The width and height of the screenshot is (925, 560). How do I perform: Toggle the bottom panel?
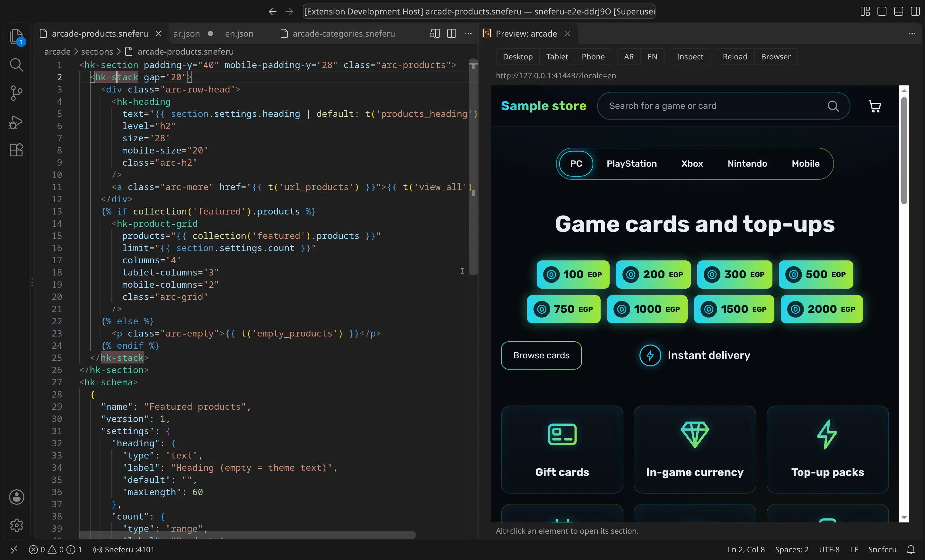click(x=898, y=12)
